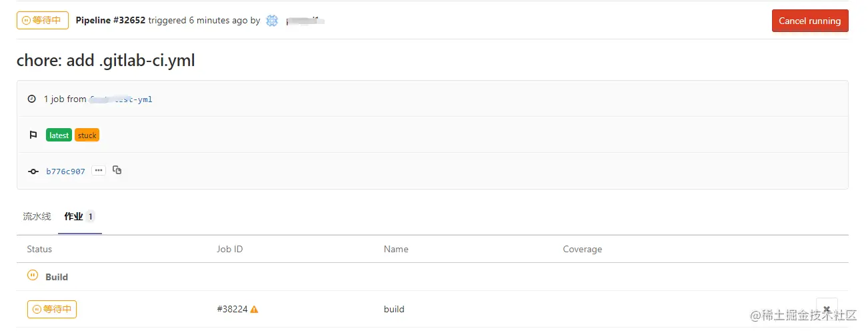Click the green latest badge
This screenshot has height=333, width=868.
pos(59,135)
